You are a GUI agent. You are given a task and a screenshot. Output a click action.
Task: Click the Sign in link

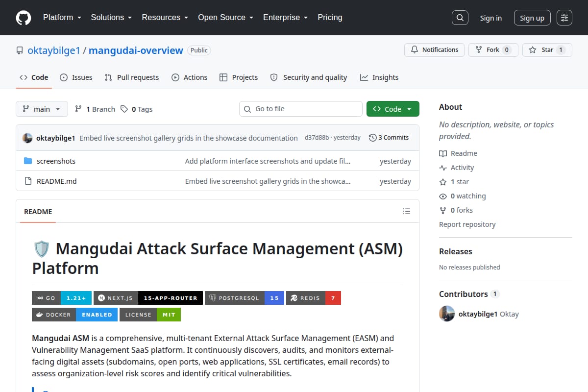tap(490, 18)
